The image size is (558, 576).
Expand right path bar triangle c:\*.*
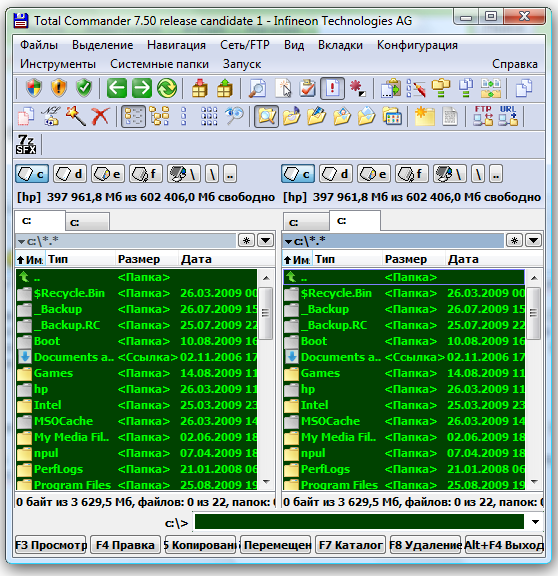pyautogui.click(x=288, y=242)
